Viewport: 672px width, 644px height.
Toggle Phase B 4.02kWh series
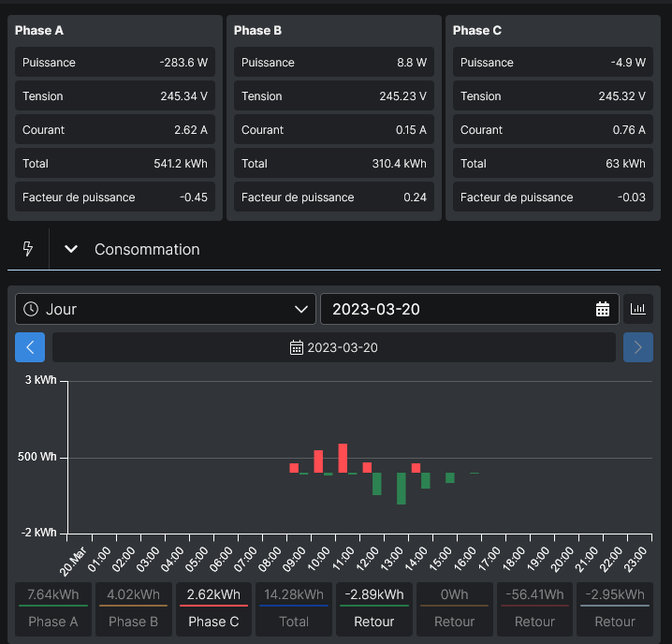point(133,608)
